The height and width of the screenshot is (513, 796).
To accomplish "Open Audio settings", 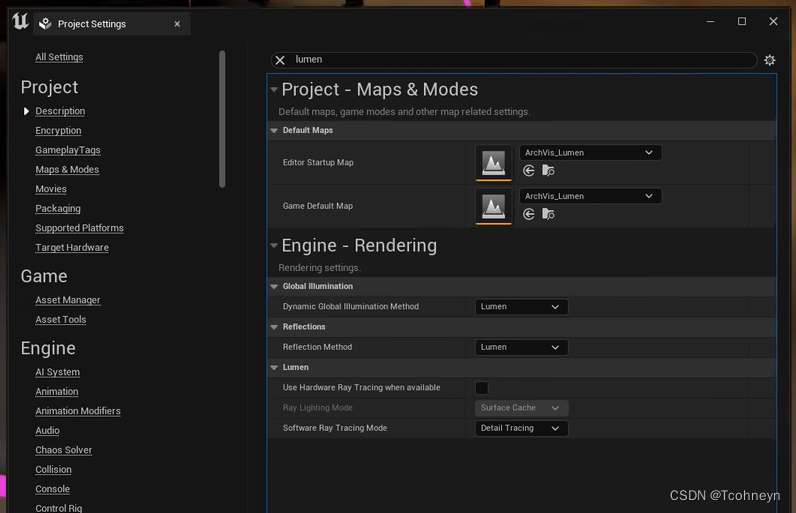I will (x=47, y=431).
